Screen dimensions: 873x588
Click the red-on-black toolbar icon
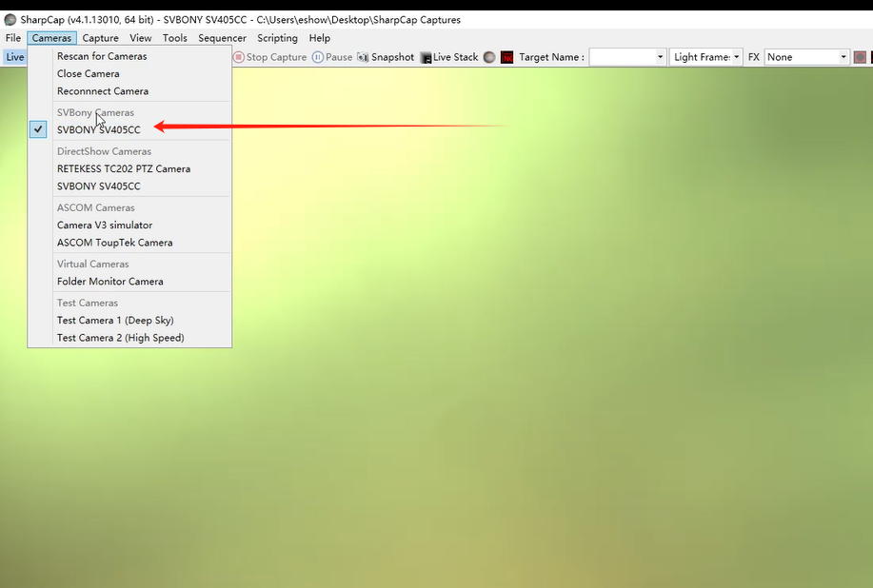(x=506, y=57)
